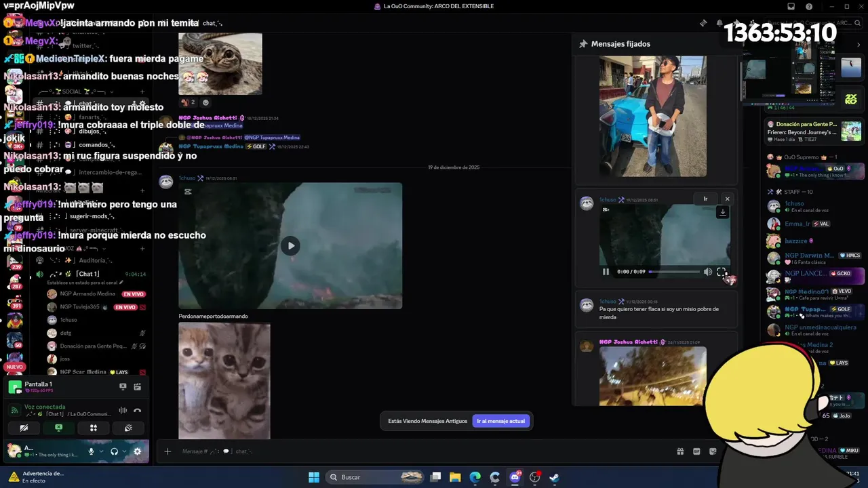The image size is (868, 488).
Task: Open pinned photo of man by car
Action: tap(653, 116)
